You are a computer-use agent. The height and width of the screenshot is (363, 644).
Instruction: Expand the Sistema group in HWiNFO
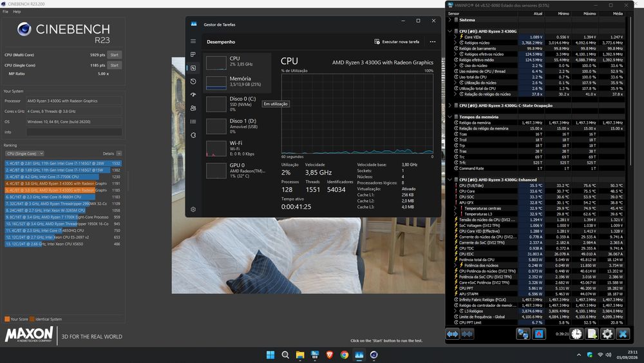pos(450,20)
